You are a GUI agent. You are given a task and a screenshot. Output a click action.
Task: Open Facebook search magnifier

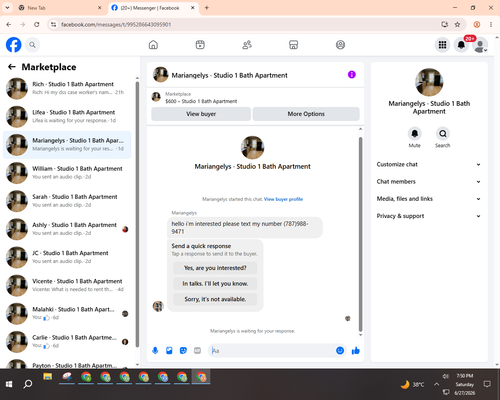click(x=32, y=45)
